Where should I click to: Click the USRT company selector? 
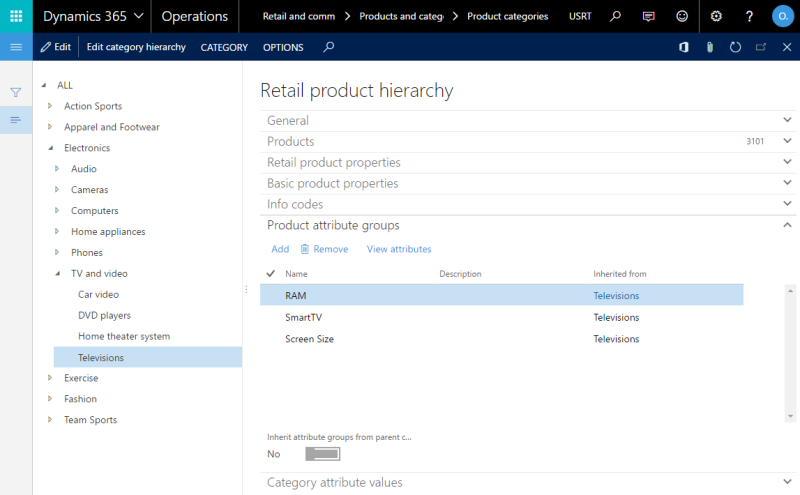point(580,16)
